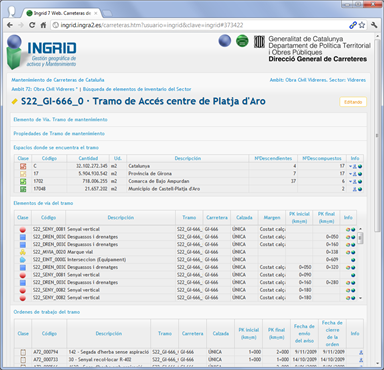The image size is (384, 370).
Task: Click the scroll-down arrow of the Elementos de vía list
Action: 360,298
